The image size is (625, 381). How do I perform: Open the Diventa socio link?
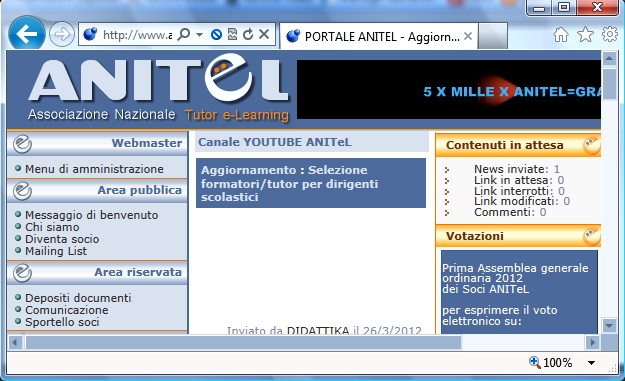tap(62, 239)
